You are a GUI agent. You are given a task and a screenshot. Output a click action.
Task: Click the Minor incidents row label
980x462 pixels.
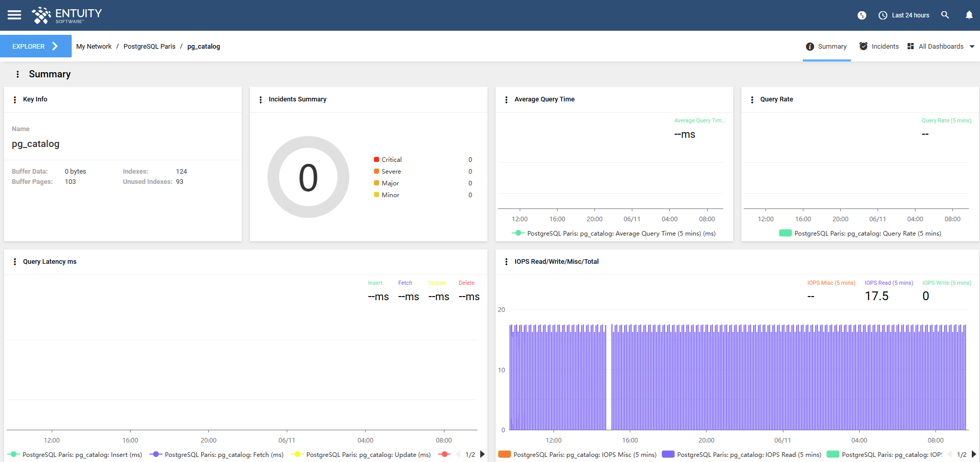(391, 195)
